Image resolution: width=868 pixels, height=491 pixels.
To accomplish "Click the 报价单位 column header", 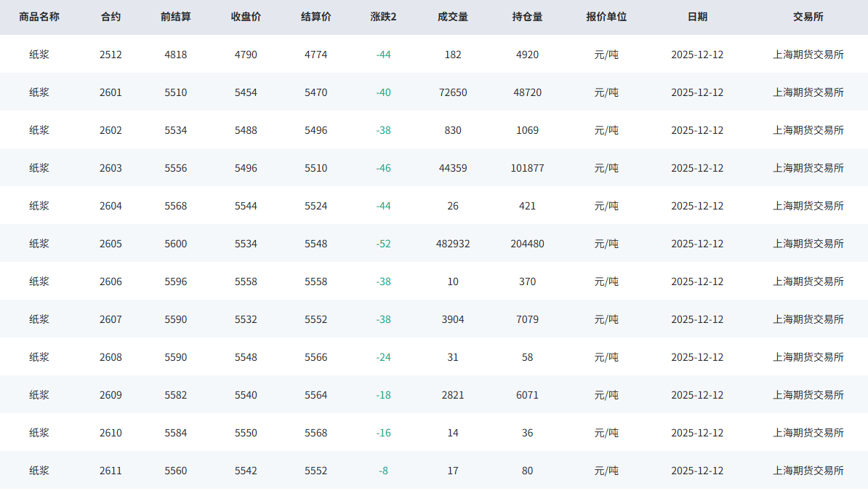I will pos(606,17).
